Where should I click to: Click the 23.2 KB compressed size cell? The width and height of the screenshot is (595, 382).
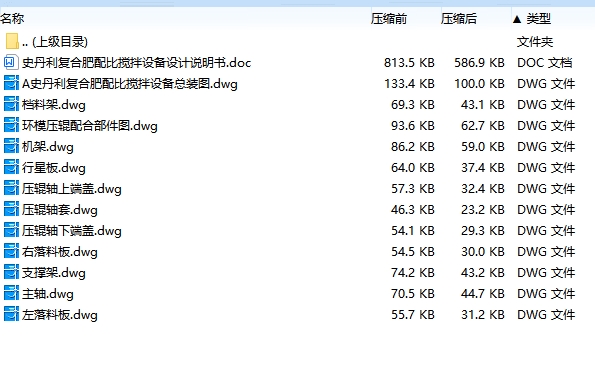pyautogui.click(x=483, y=210)
